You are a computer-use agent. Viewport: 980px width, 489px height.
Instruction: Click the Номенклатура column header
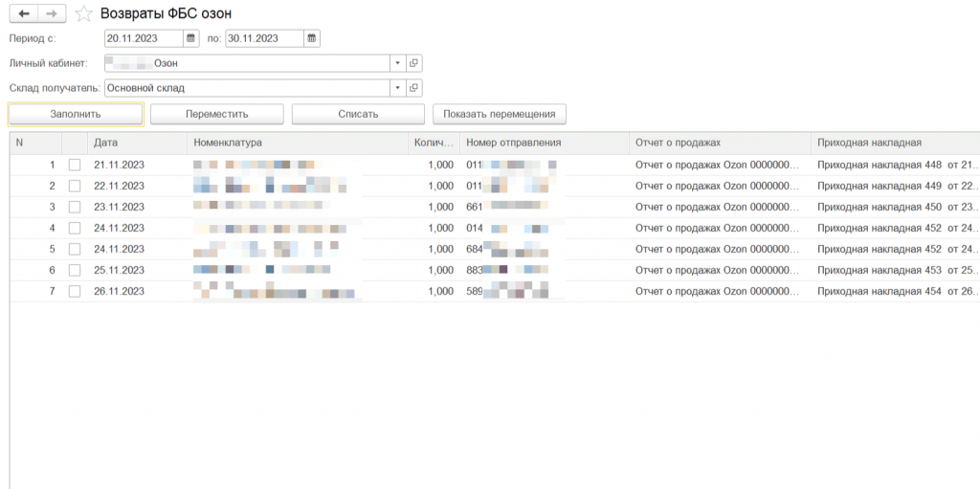pyautogui.click(x=228, y=143)
